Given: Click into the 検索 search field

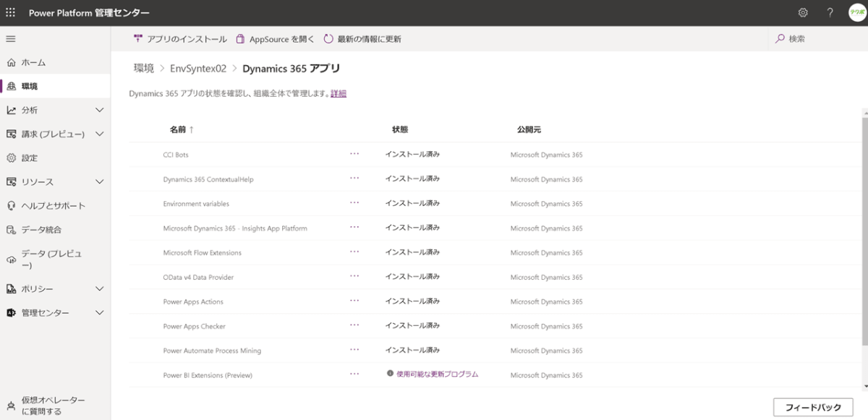Looking at the screenshot, I should click(x=814, y=38).
